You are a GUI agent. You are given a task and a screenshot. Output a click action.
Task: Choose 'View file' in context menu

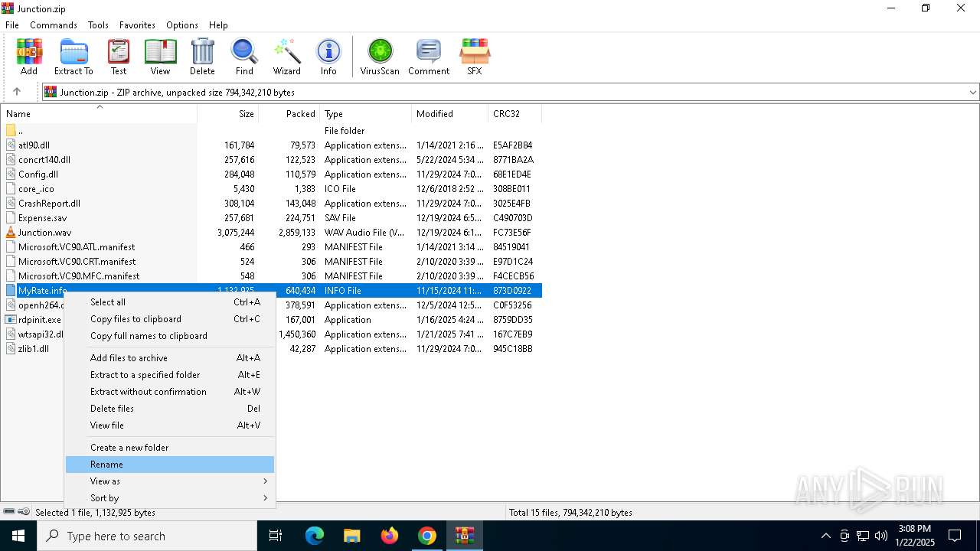pyautogui.click(x=170, y=425)
